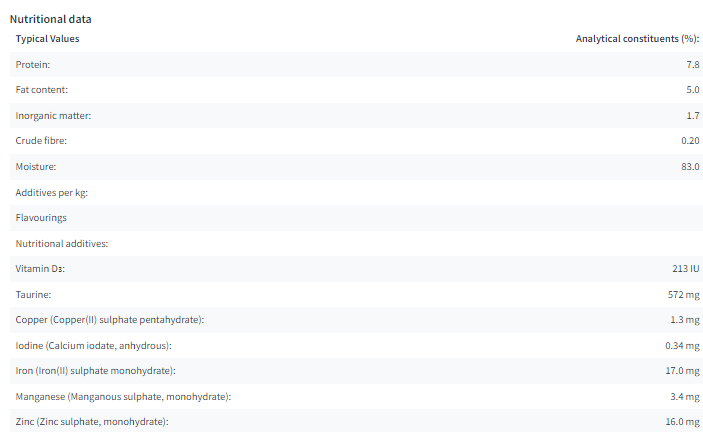Select the 'Crude fibre:' label
Image resolution: width=703 pixels, height=432 pixels.
pos(41,141)
